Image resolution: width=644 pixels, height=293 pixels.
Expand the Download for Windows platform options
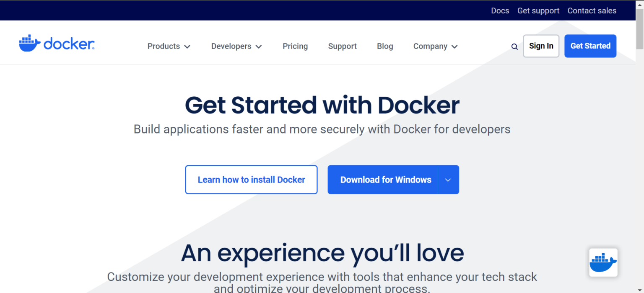pyautogui.click(x=448, y=180)
